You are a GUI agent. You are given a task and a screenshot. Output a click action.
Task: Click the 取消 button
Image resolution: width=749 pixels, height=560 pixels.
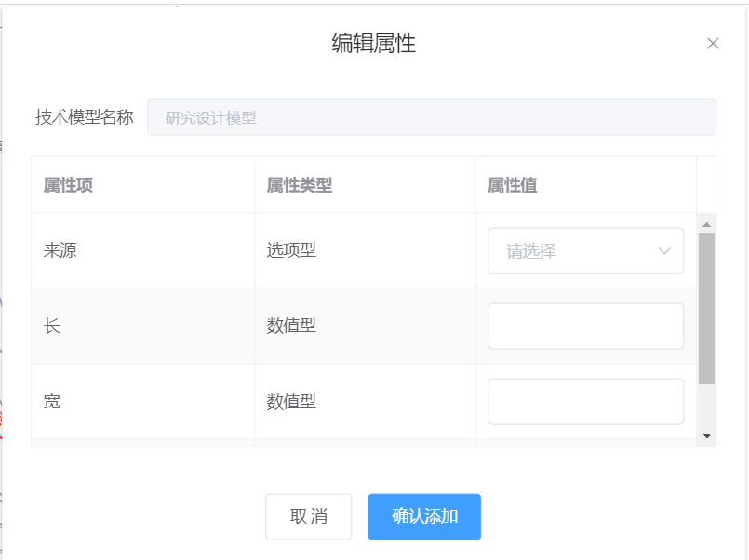(309, 517)
